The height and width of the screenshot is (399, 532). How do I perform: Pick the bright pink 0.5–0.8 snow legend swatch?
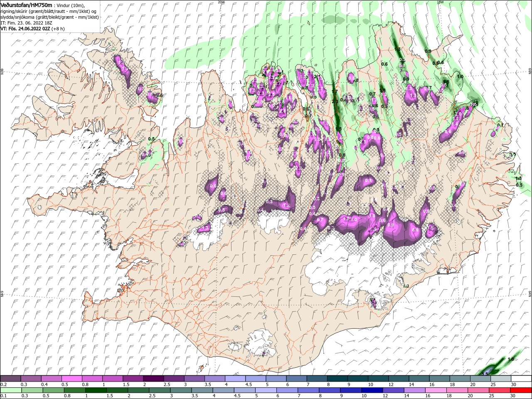pos(71,379)
